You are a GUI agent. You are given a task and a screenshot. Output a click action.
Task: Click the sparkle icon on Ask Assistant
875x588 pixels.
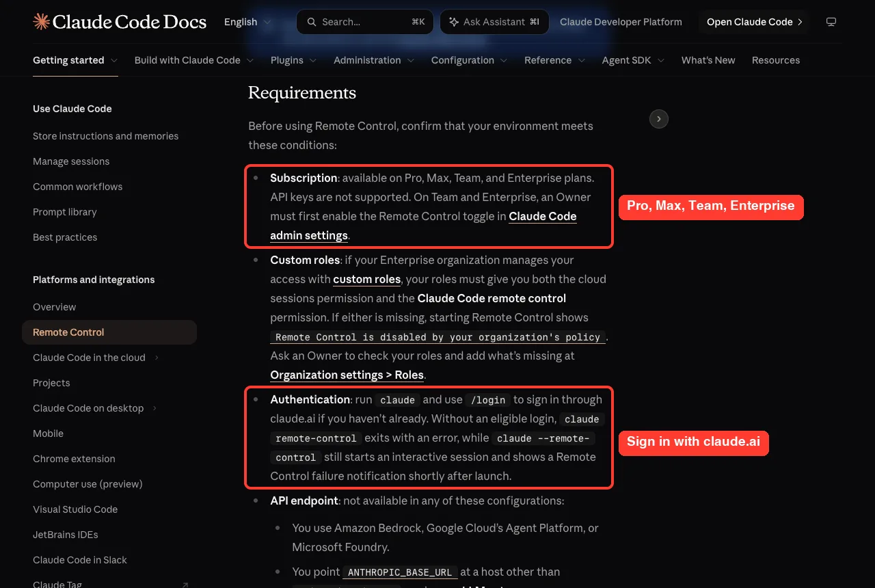tap(454, 22)
